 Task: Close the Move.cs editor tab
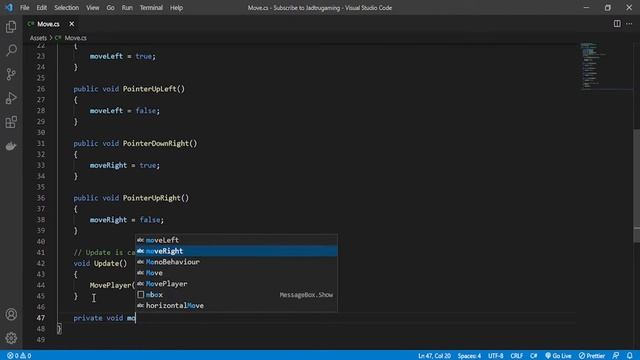71,24
